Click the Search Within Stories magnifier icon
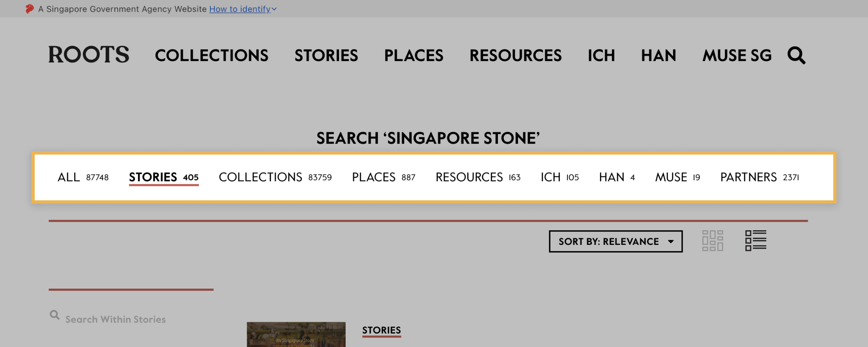 [55, 315]
